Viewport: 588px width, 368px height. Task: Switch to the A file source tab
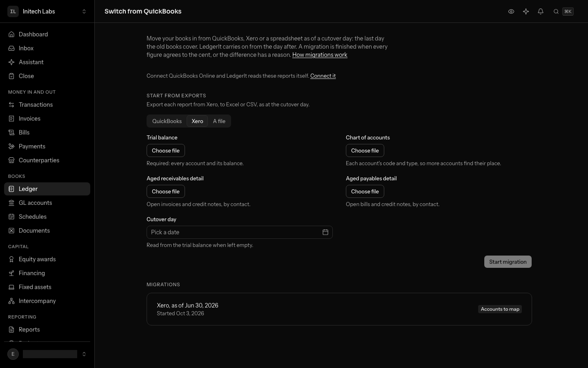tap(219, 121)
